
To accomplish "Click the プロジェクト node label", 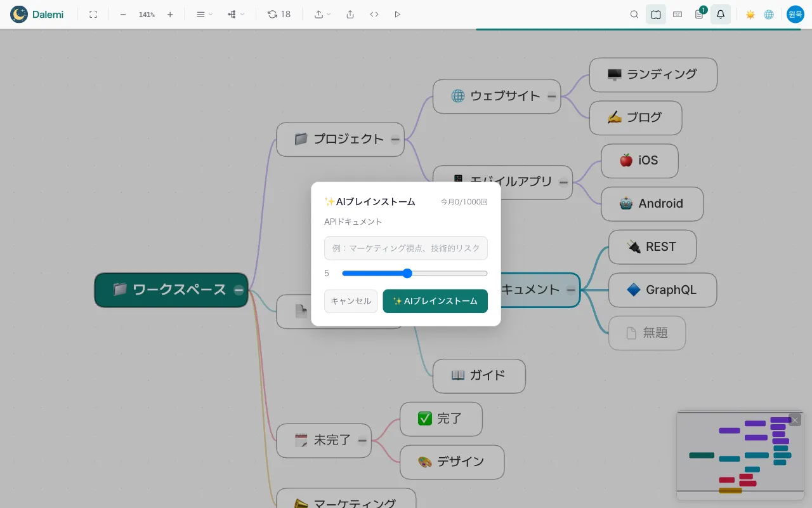I will pos(348,139).
